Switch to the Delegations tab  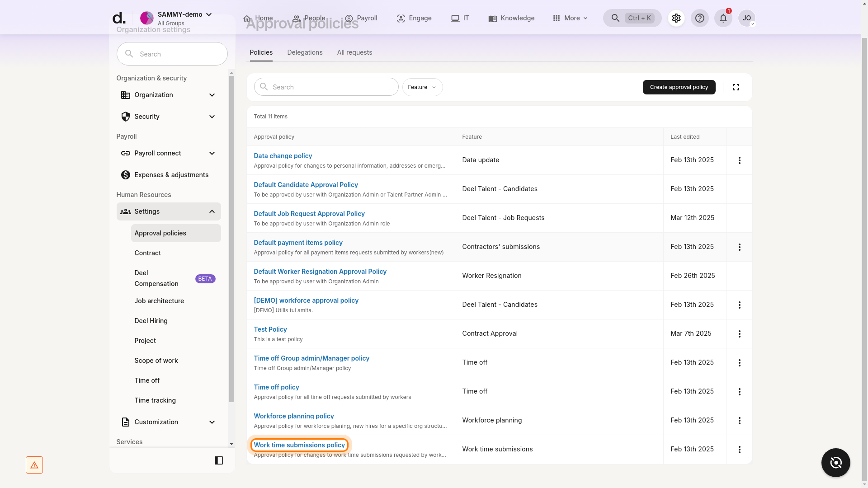coord(305,52)
